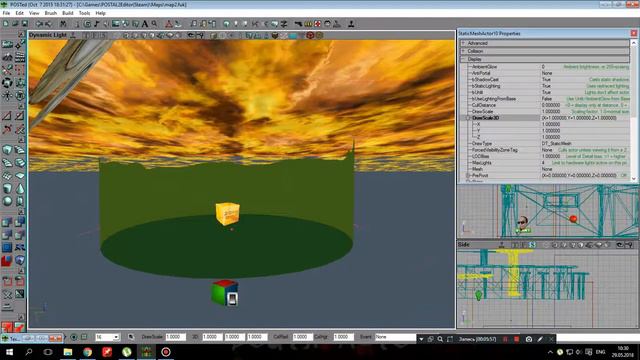Toggle the highlighted Side mode button in Side viewport
Screen dimensions: 640x360
(x=532, y=245)
